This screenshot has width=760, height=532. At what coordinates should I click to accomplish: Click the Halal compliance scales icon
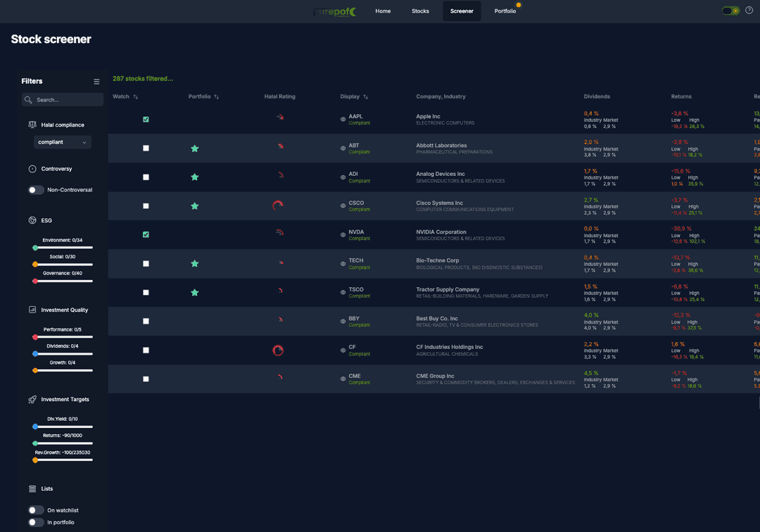[32, 125]
